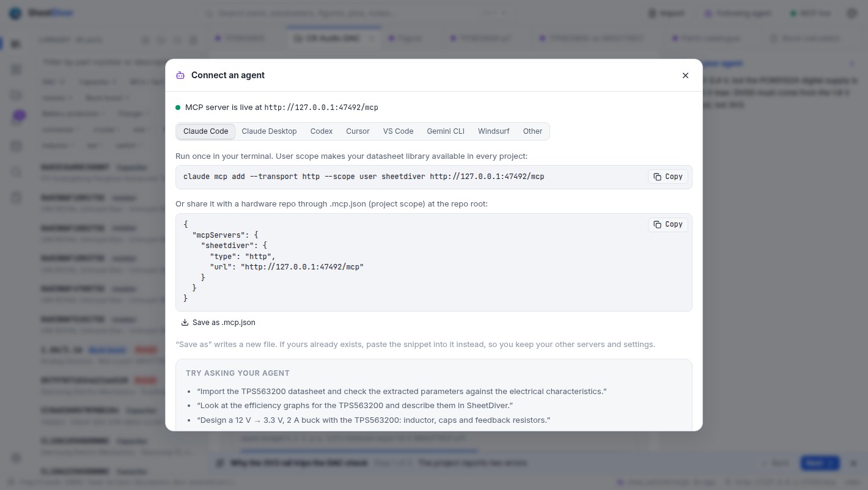Click the 'Or share it with a hardware repo' text
868x490 pixels.
pyautogui.click(x=332, y=204)
